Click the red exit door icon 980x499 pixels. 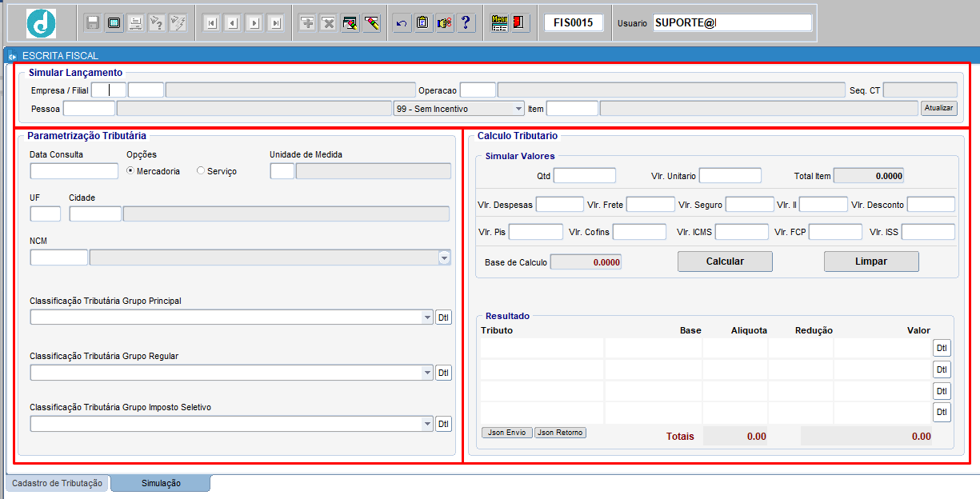pos(520,23)
